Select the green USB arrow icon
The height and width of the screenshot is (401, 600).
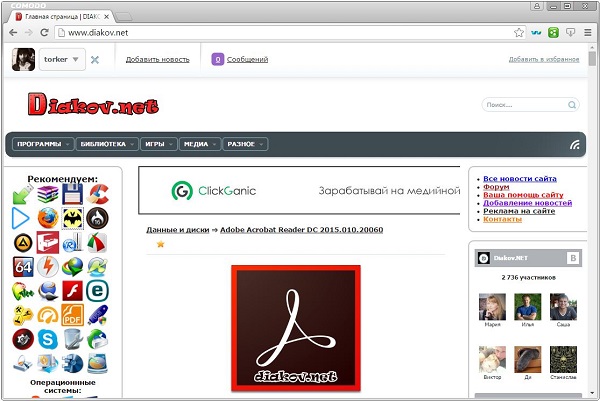[x=23, y=194]
